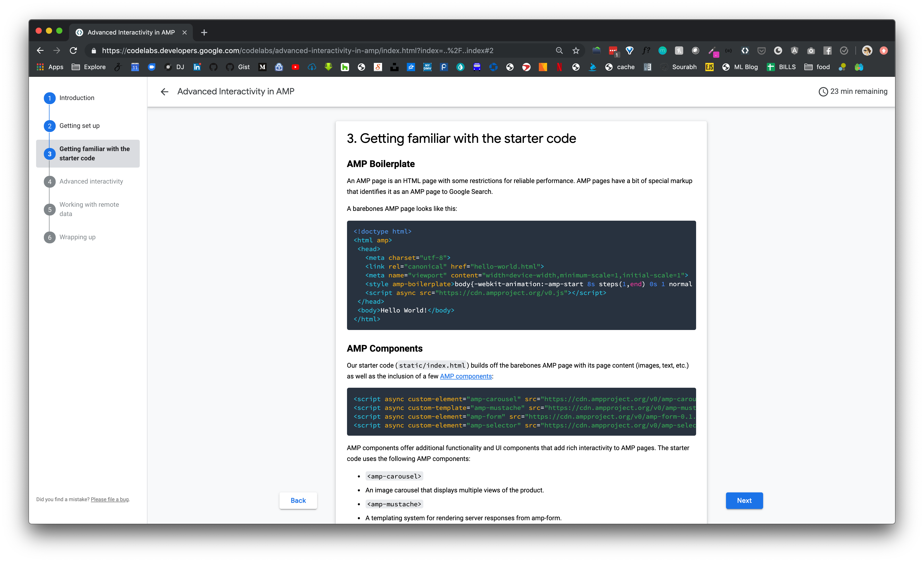Viewport: 924px width, 562px height.
Task: Click the site lock icon in address bar
Action: pos(94,51)
